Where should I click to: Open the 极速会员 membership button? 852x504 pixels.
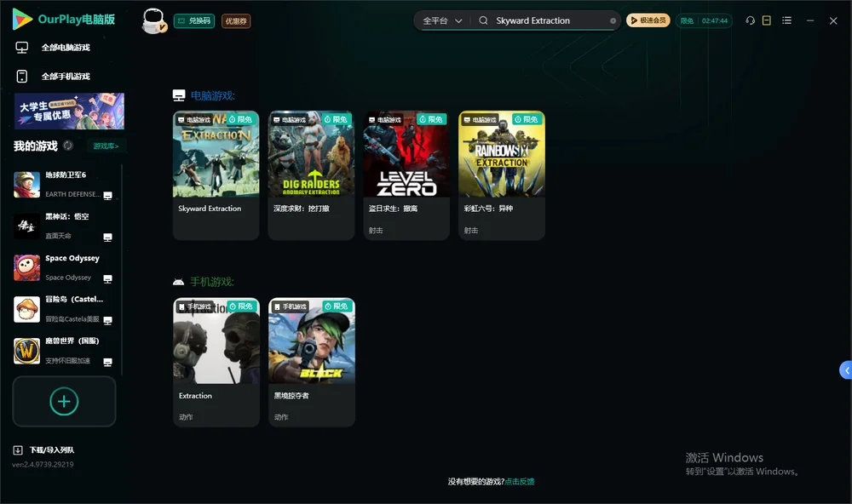point(648,20)
